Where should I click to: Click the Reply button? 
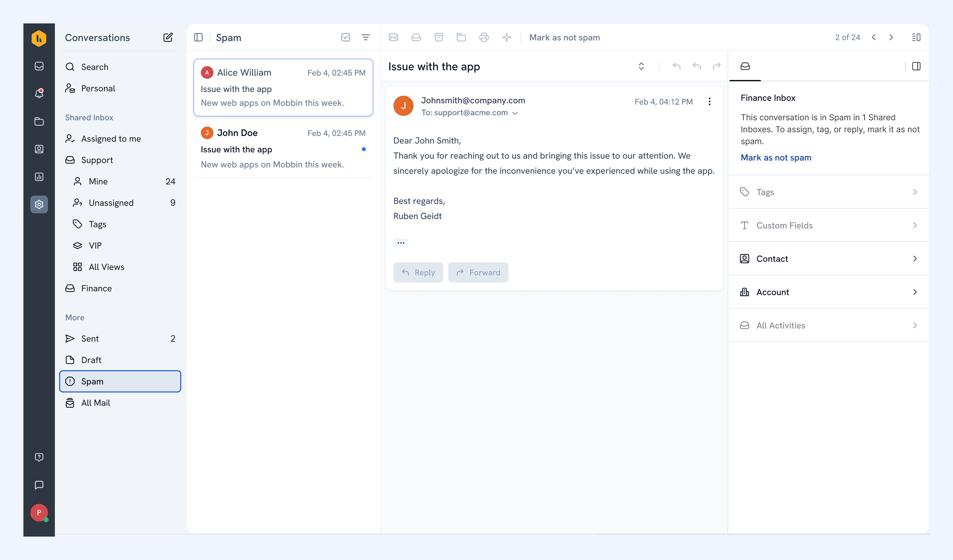(418, 272)
